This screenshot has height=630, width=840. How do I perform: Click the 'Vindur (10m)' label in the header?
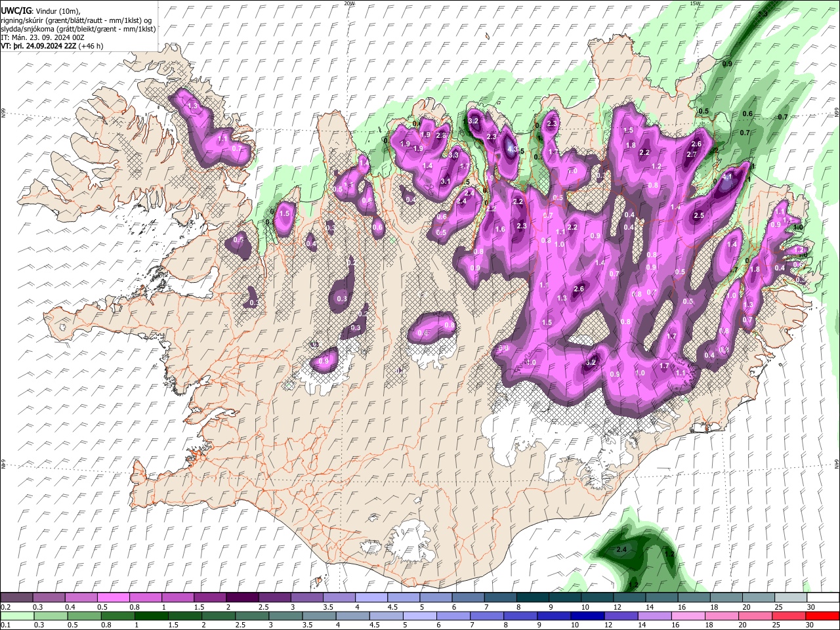coord(57,11)
